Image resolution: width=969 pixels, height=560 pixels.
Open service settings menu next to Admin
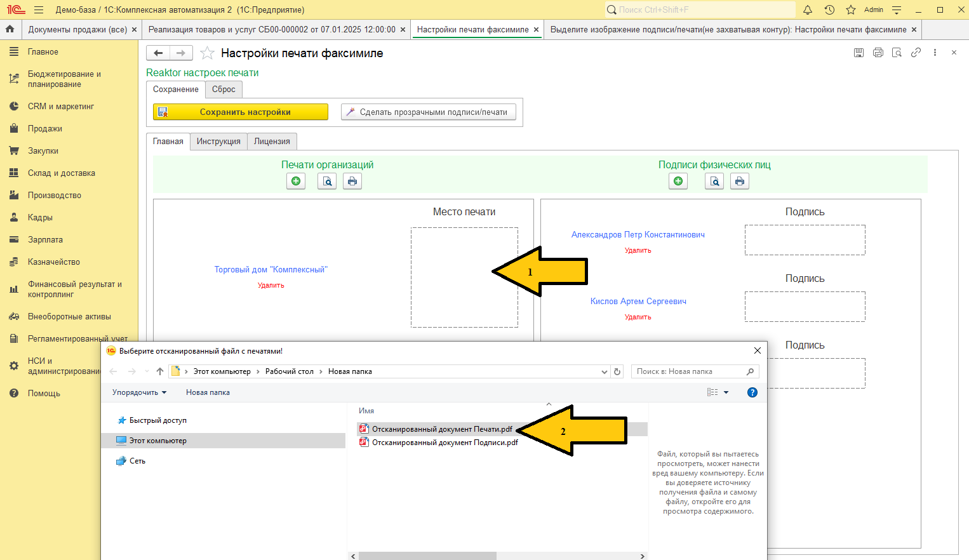point(897,10)
